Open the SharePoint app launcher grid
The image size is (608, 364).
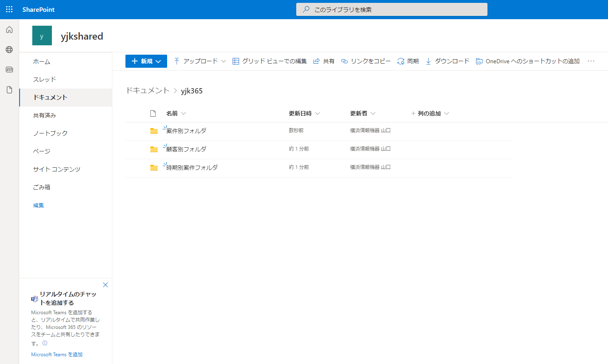(x=9, y=9)
